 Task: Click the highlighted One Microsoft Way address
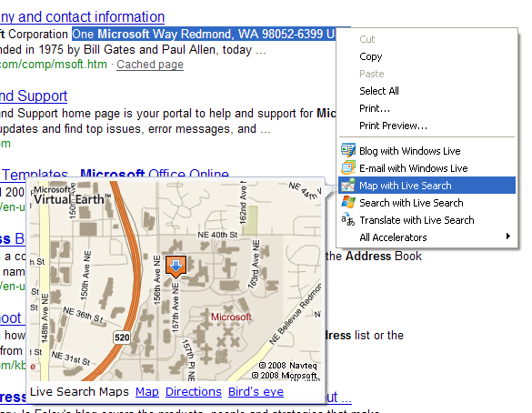205,34
